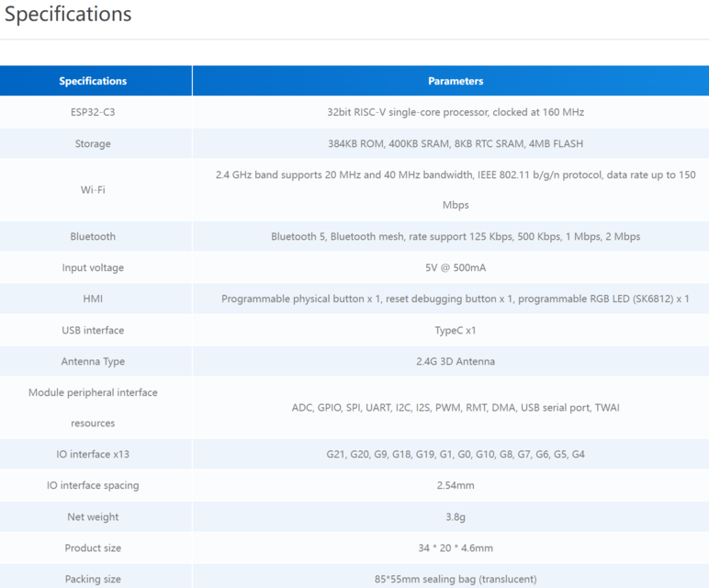The height and width of the screenshot is (588, 709).
Task: Select the Storage row label
Action: click(93, 143)
